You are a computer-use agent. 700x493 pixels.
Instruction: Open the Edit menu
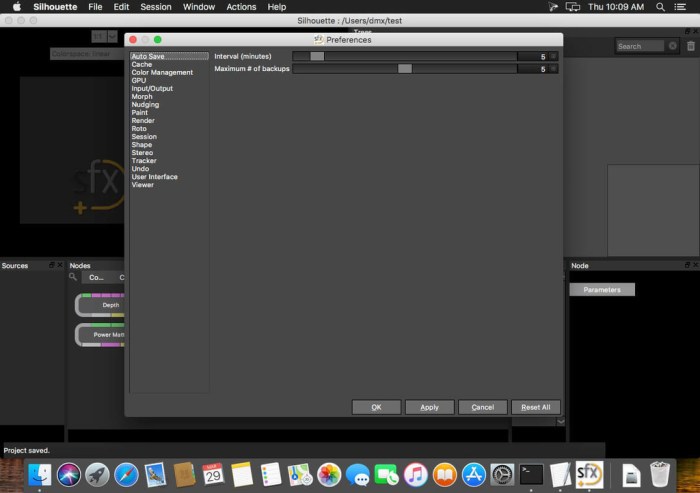121,7
